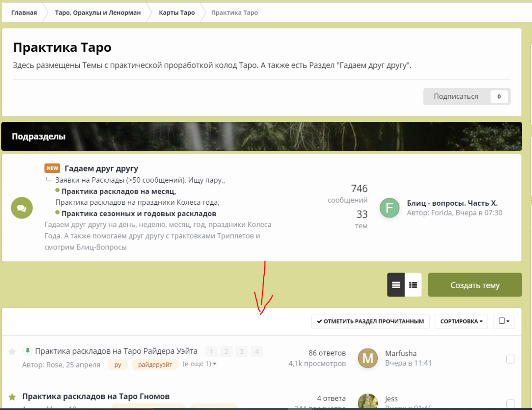The width and height of the screenshot is (532, 410).
Task: Open the select-all checkbox dropdown
Action: click(x=504, y=321)
